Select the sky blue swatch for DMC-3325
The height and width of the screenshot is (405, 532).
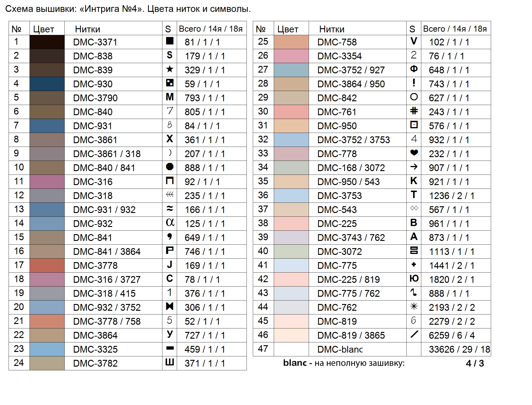[x=47, y=349]
